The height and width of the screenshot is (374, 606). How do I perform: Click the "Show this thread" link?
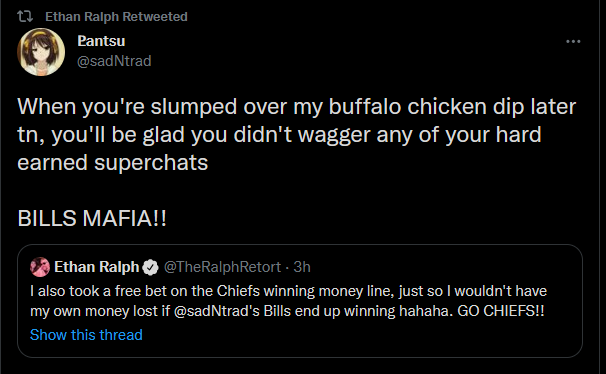coord(86,335)
